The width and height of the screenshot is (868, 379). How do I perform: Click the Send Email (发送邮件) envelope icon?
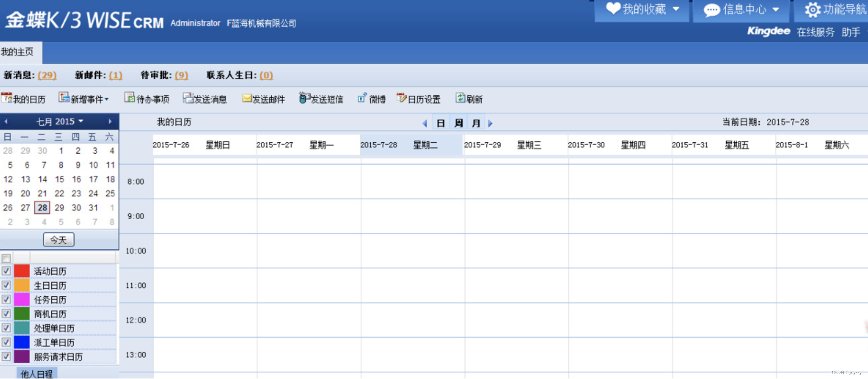pos(247,98)
